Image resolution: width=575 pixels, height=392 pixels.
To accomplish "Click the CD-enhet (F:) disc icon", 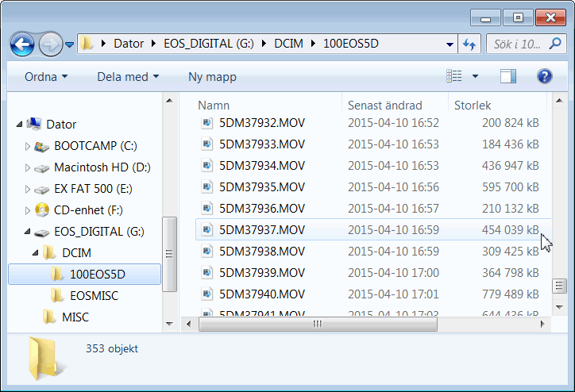I will click(42, 210).
